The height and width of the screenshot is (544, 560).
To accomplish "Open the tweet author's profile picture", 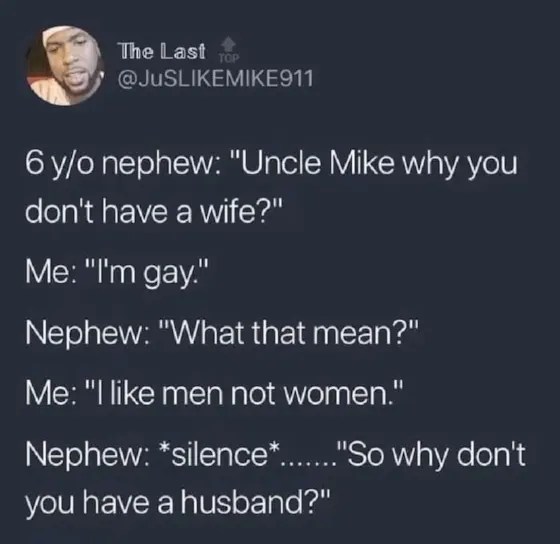I will click(x=65, y=65).
